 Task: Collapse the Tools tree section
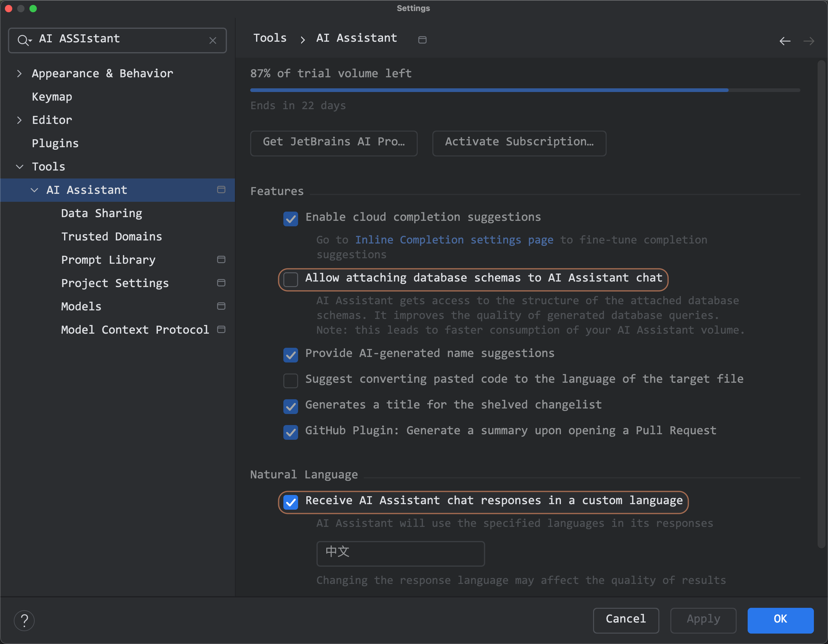click(x=19, y=167)
